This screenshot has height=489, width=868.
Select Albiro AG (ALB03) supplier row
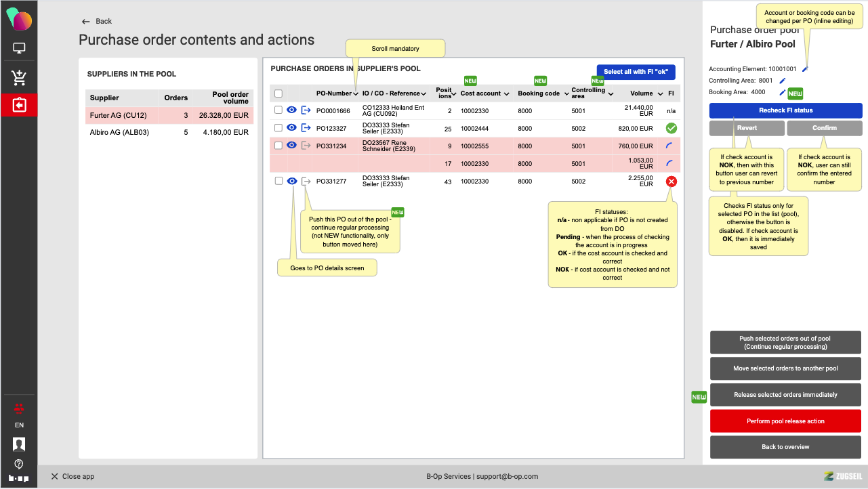click(x=168, y=132)
